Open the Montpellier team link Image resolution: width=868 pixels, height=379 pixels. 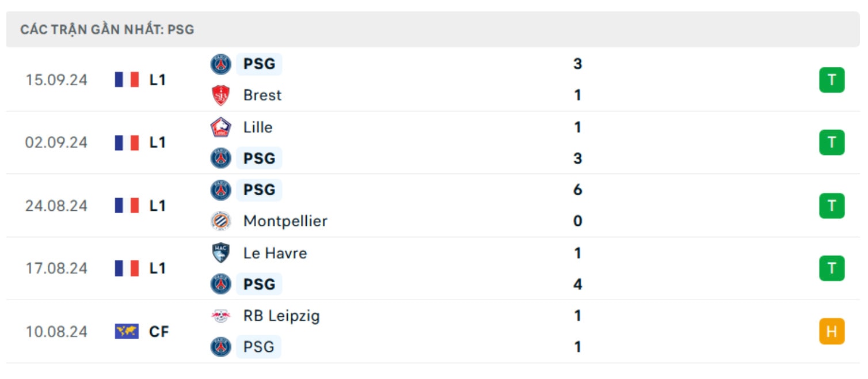pyautogui.click(x=285, y=221)
